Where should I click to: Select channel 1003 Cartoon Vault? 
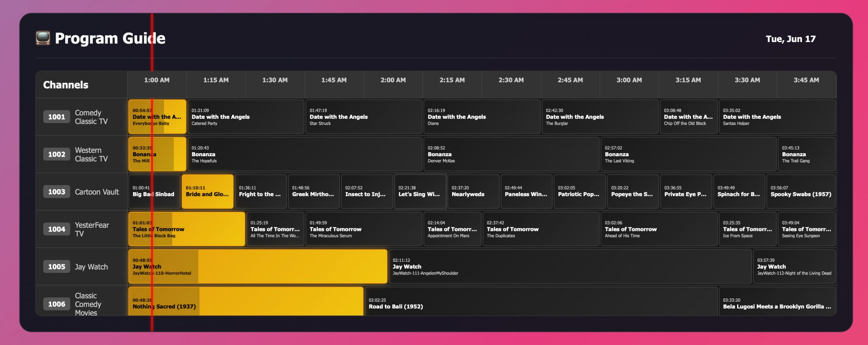(81, 191)
